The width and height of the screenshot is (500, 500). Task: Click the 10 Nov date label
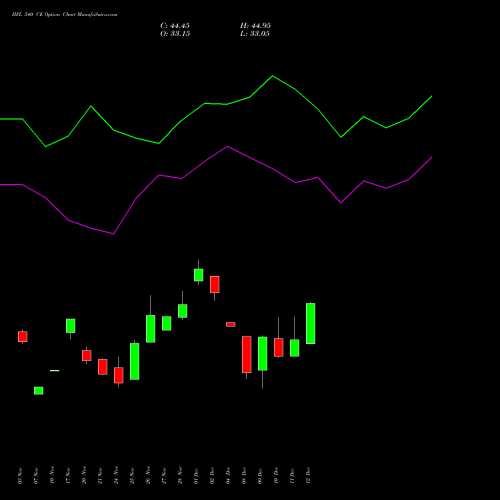pyautogui.click(x=52, y=476)
